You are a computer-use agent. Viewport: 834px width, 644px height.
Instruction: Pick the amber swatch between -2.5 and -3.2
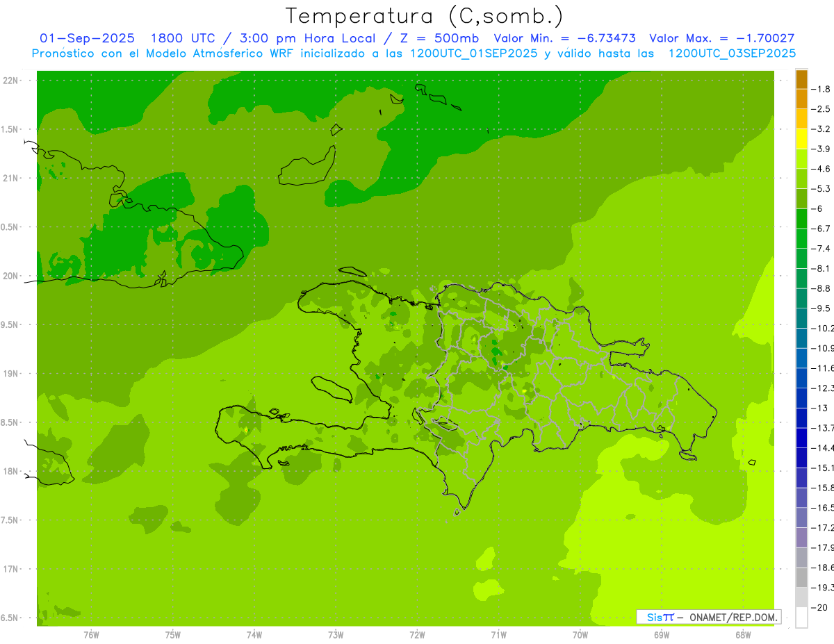[x=801, y=119]
